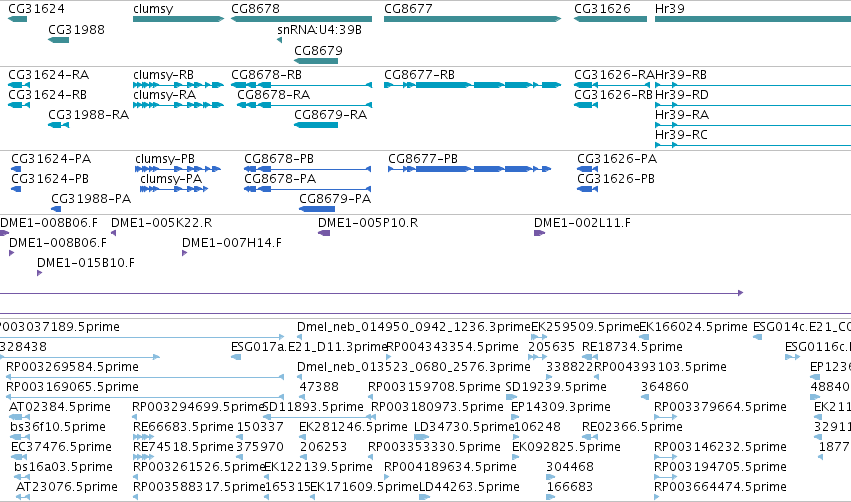Select EST RE02366.5prime
Viewport: 851px width, 502px height.
pyautogui.click(x=632, y=427)
